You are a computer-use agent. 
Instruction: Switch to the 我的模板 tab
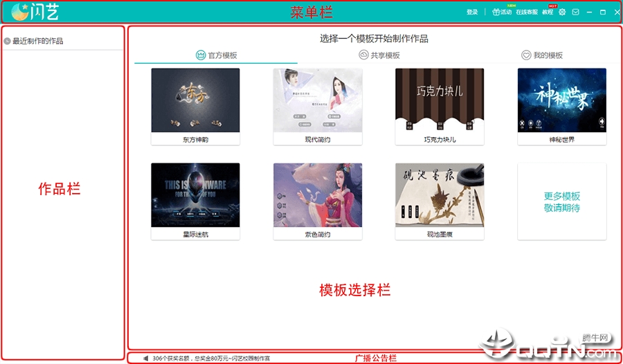click(x=542, y=55)
